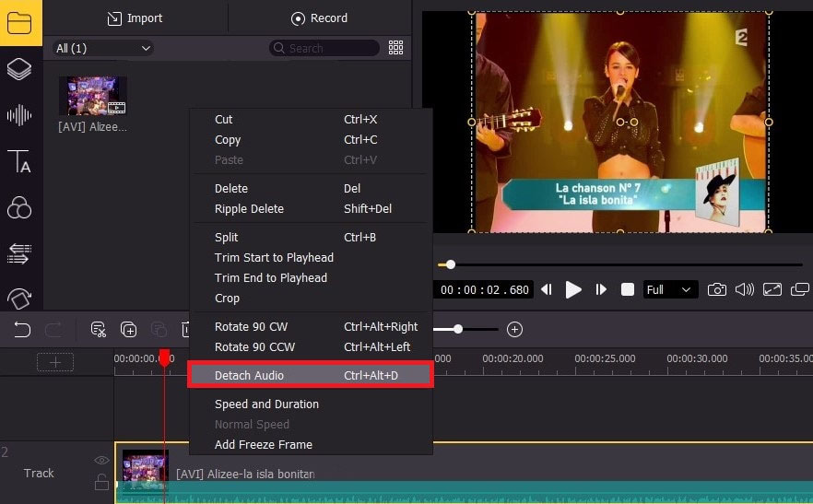813x504 pixels.
Task: Select the Alizee-la isla bonita timeline clip
Action: click(x=464, y=473)
